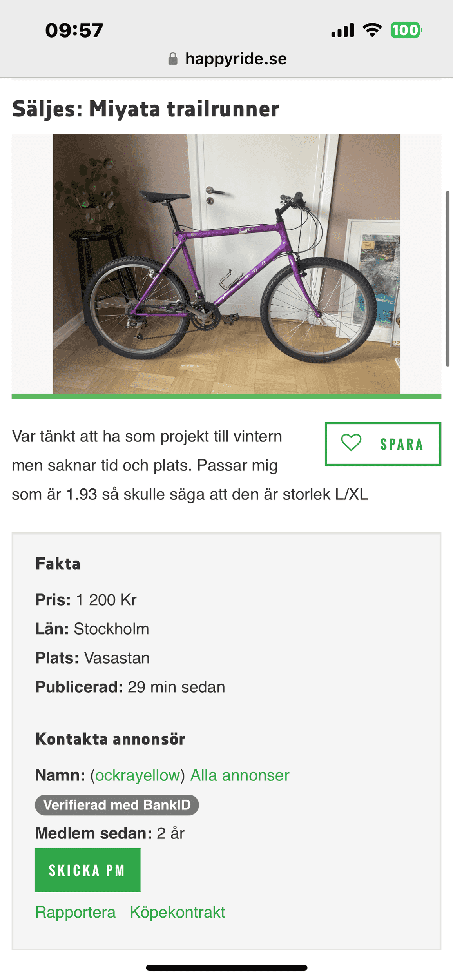Click the green bar beneath the bike photo
453x980 pixels.
226,396
